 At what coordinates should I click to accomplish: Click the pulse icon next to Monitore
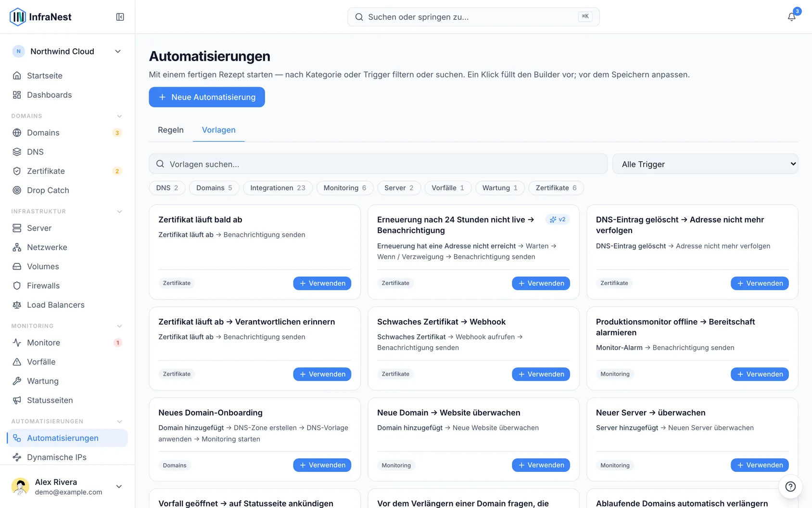pos(17,342)
